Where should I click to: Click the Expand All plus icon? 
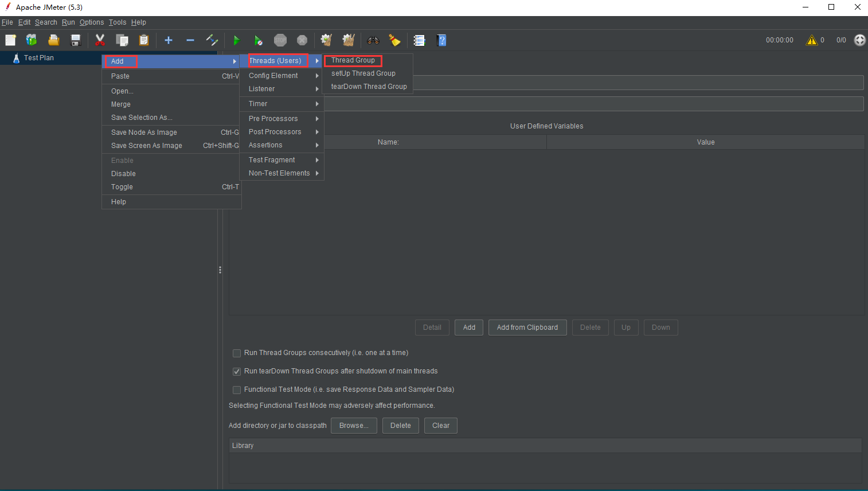pyautogui.click(x=169, y=40)
